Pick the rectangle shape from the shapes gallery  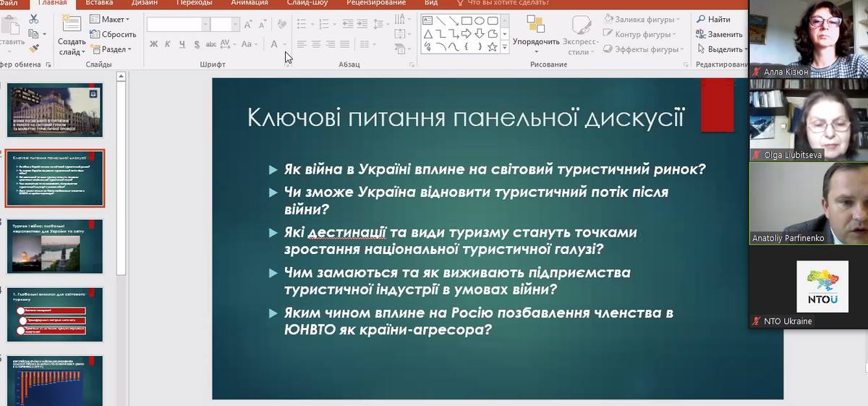[467, 20]
